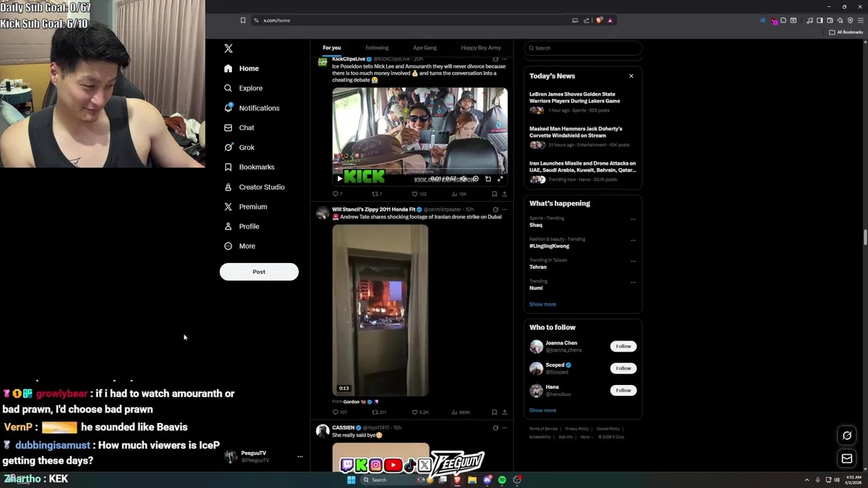
Task: Open Brave Shields icon in address bar
Action: pyautogui.click(x=599, y=20)
